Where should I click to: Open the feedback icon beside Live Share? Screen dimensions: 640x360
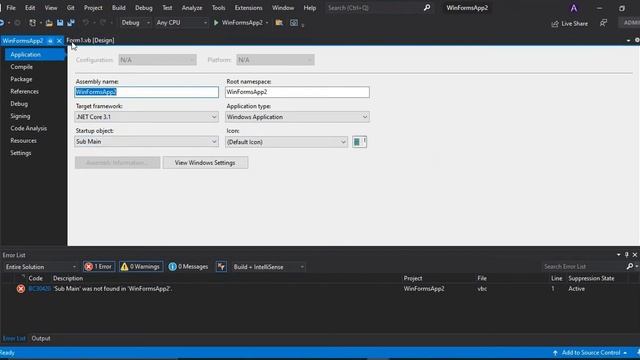point(603,23)
